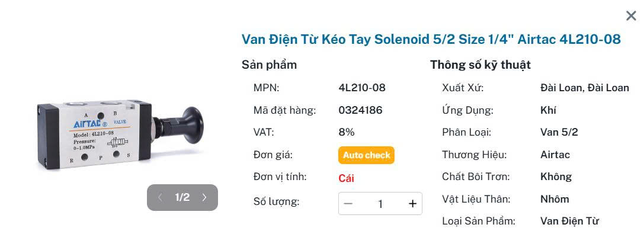Viewport: 644px width, 234px height.
Task: Show the next product image
Action: [204, 197]
